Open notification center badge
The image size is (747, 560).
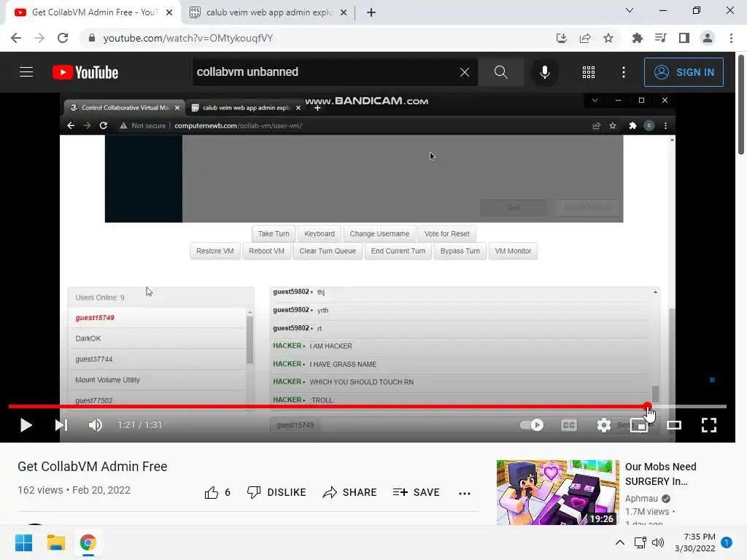(x=727, y=542)
